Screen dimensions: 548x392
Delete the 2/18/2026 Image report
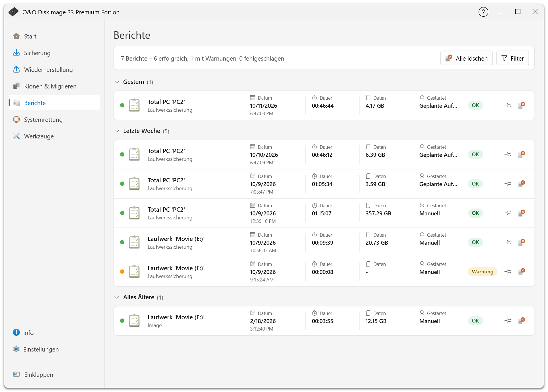[522, 321]
